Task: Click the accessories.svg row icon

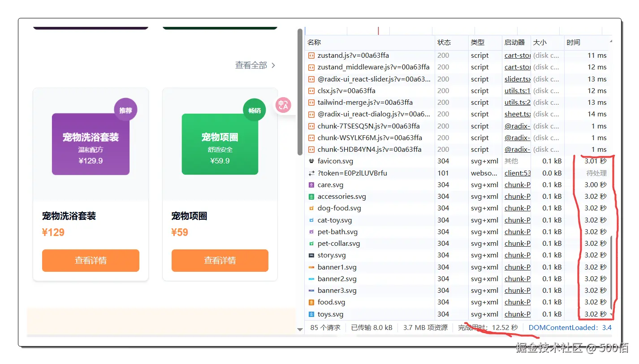Action: click(x=311, y=197)
